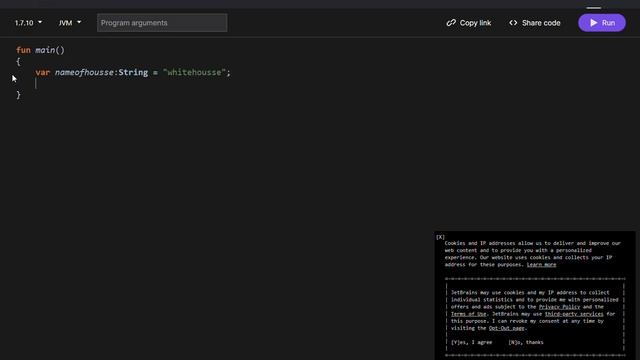Click the Copy link button
Screen dimensions: 640x360
click(469, 23)
